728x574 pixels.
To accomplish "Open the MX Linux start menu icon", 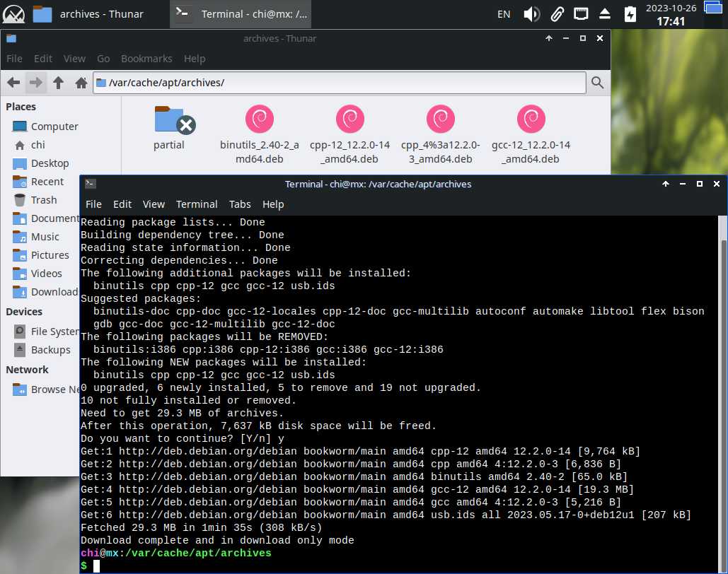I will pyautogui.click(x=13, y=14).
